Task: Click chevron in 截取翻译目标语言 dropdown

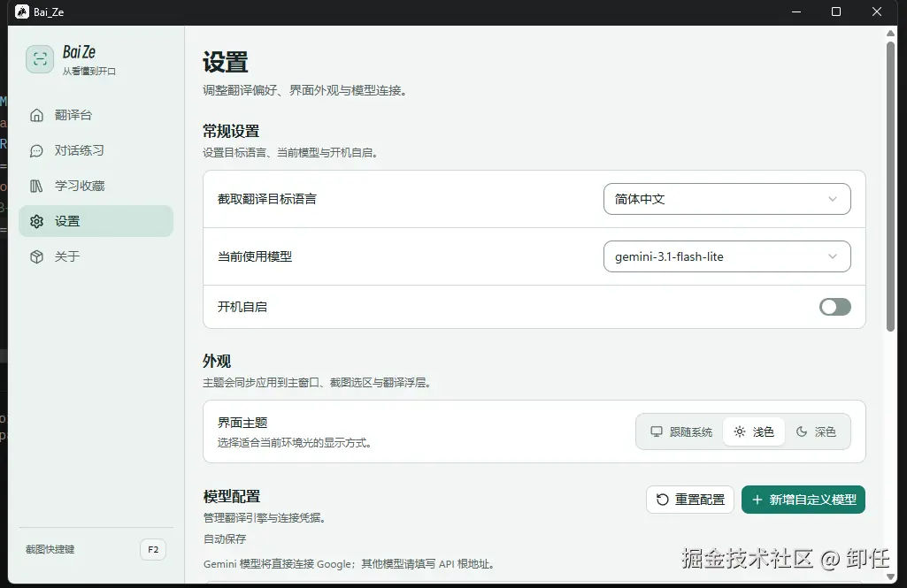Action: [833, 199]
